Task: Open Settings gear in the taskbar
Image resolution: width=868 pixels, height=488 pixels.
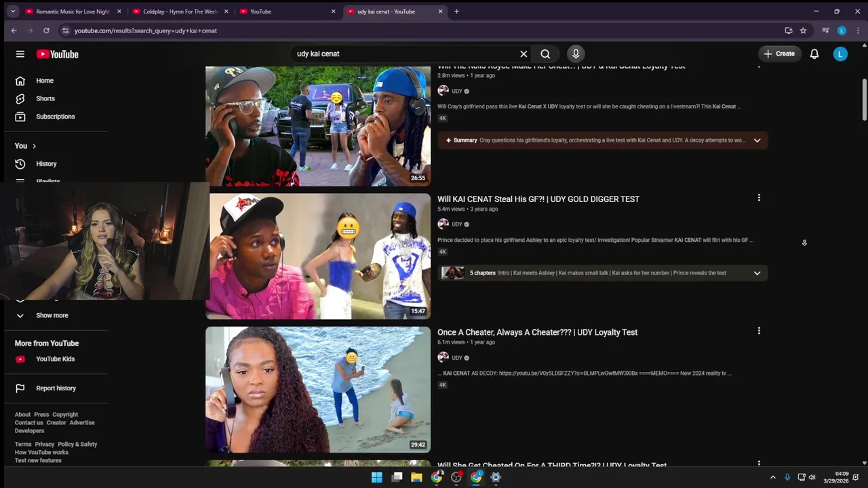Action: (496, 477)
